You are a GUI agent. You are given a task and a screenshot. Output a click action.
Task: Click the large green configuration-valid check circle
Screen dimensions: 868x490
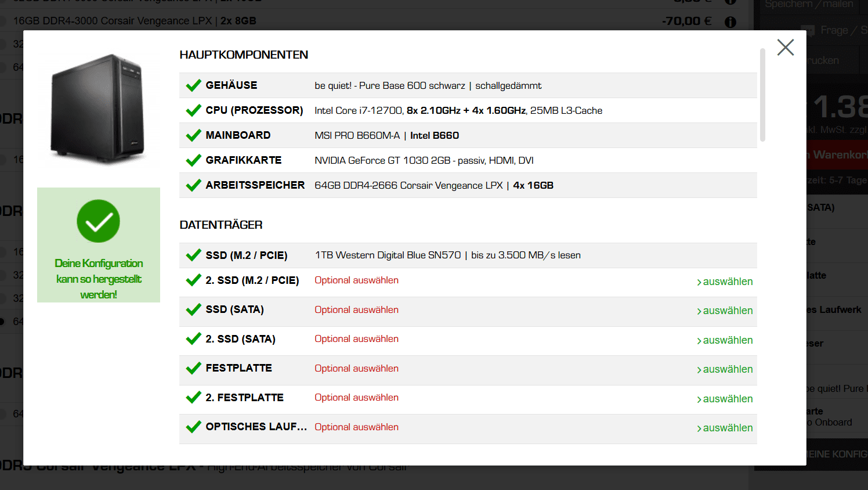[99, 221]
